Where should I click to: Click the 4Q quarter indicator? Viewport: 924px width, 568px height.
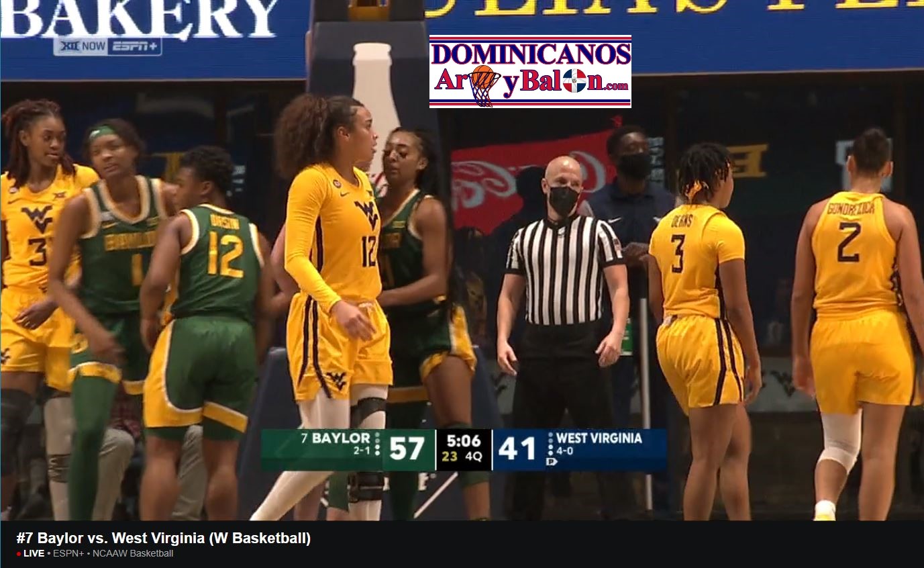coord(474,457)
